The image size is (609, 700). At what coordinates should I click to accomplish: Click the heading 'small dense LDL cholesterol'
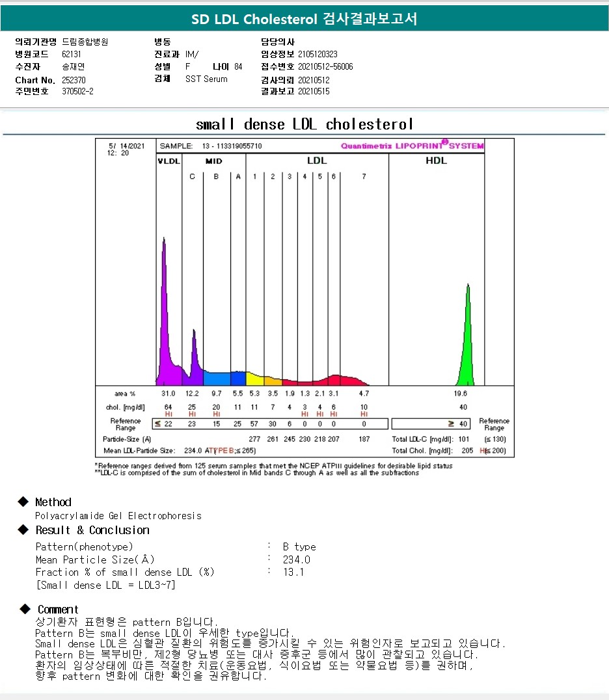304,124
